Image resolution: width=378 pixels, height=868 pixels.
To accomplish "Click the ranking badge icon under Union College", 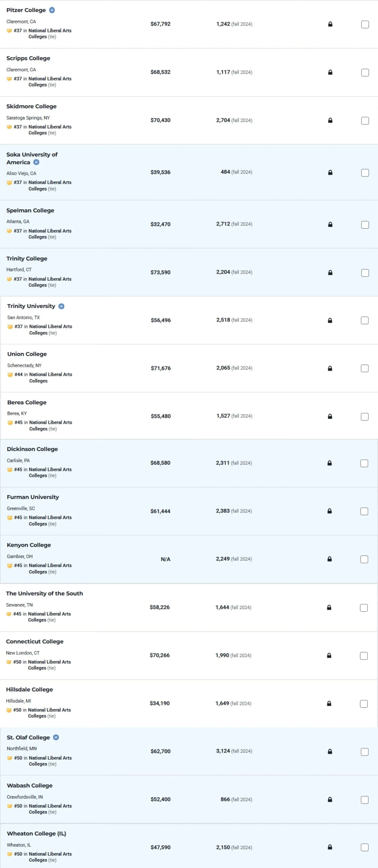I will [10, 375].
